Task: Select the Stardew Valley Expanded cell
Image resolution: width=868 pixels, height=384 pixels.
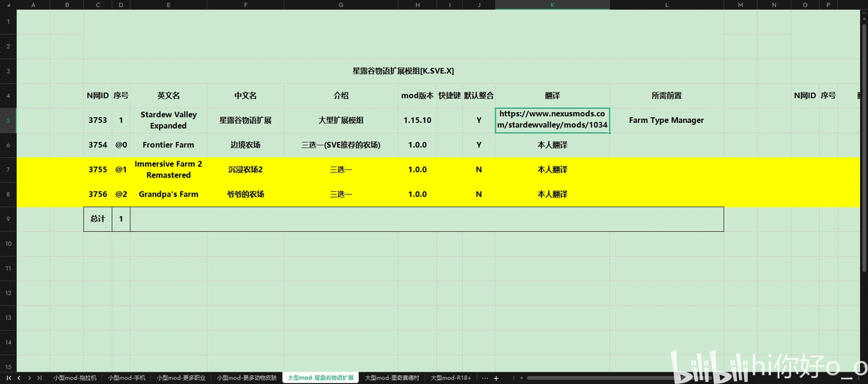Action: tap(168, 120)
